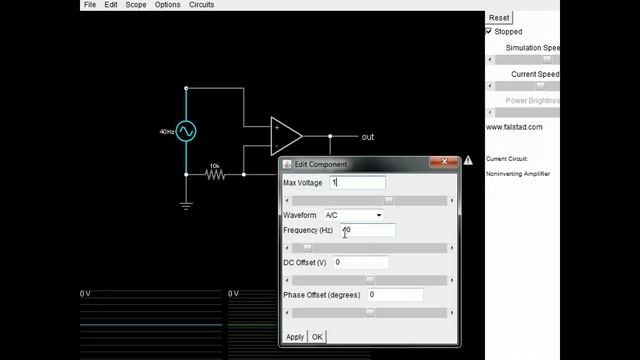Click the Noninverting Amplifier circuit name text

[x=518, y=174]
